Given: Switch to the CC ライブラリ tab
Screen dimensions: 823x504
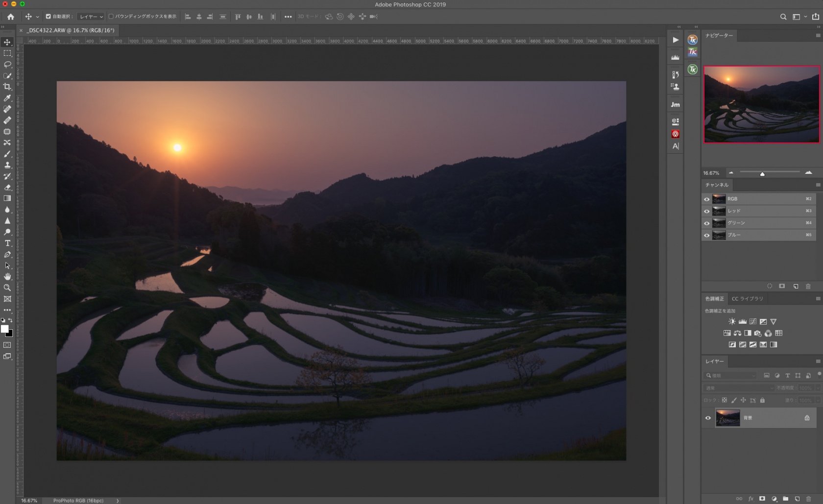Looking at the screenshot, I should (748, 299).
